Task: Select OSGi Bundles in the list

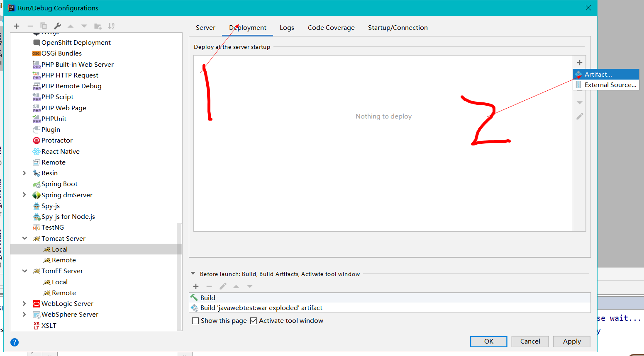Action: (x=57, y=53)
